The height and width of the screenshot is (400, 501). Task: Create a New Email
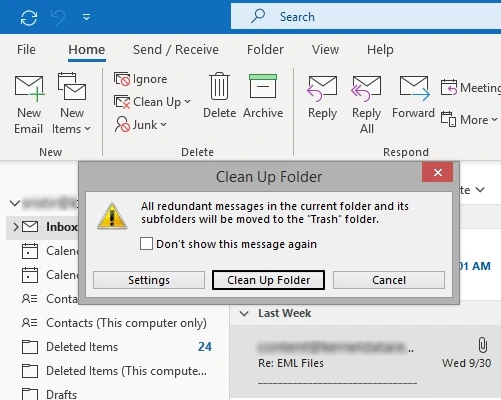29,104
